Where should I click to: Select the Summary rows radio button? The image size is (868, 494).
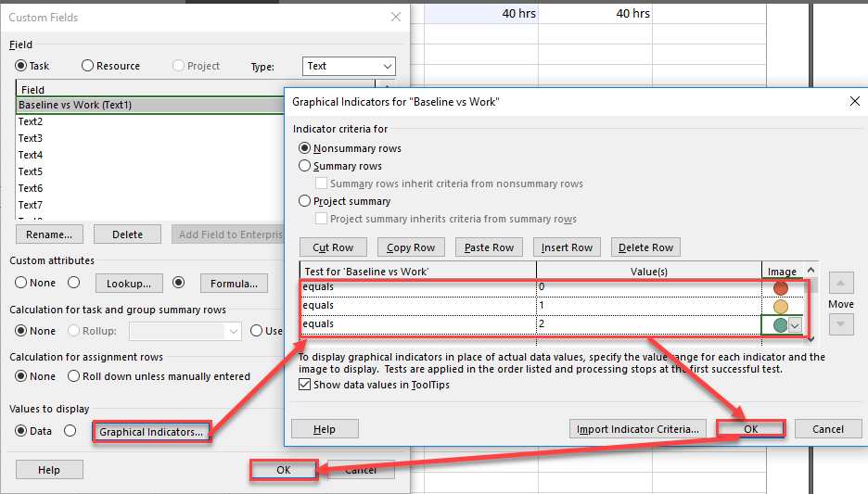pyautogui.click(x=305, y=166)
